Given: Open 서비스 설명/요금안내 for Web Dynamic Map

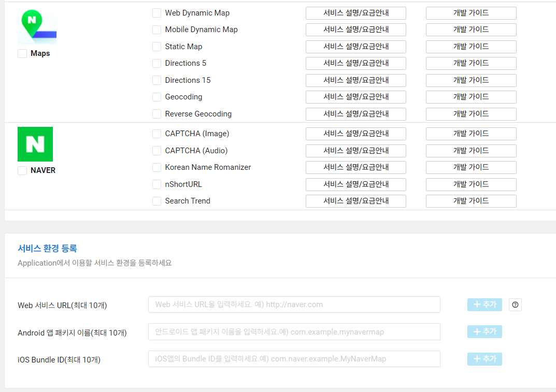Looking at the screenshot, I should 355,13.
